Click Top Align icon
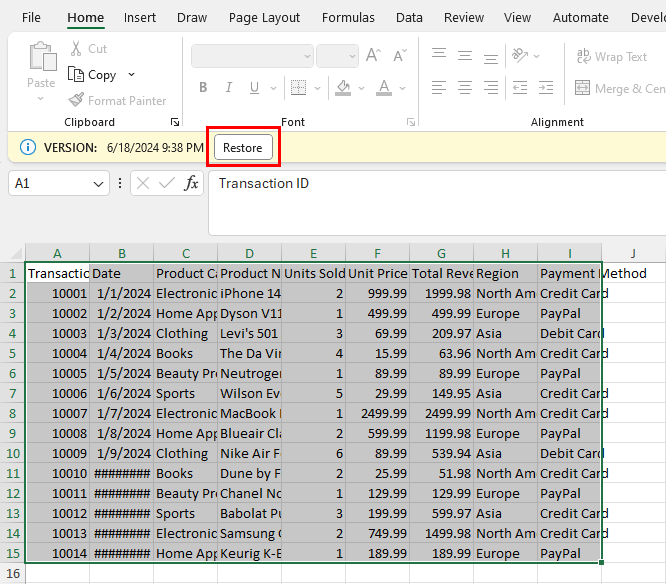This screenshot has width=666, height=584. pyautogui.click(x=439, y=55)
